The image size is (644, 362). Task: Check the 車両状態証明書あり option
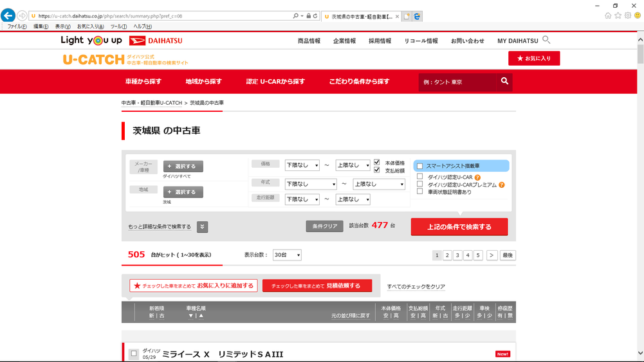420,192
